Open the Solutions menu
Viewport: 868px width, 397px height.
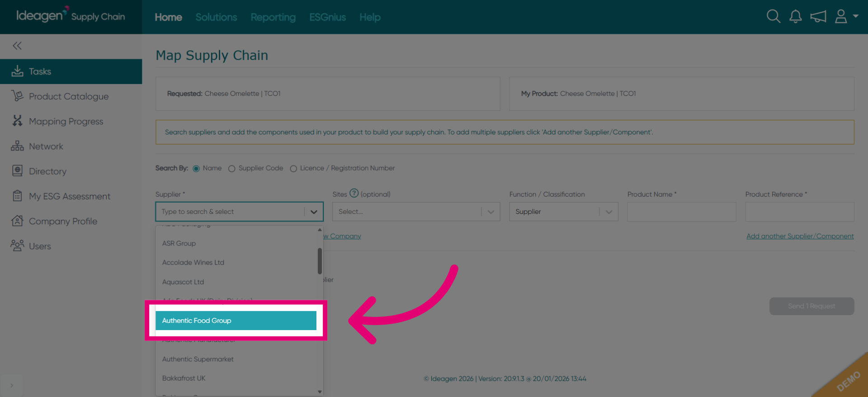(216, 17)
